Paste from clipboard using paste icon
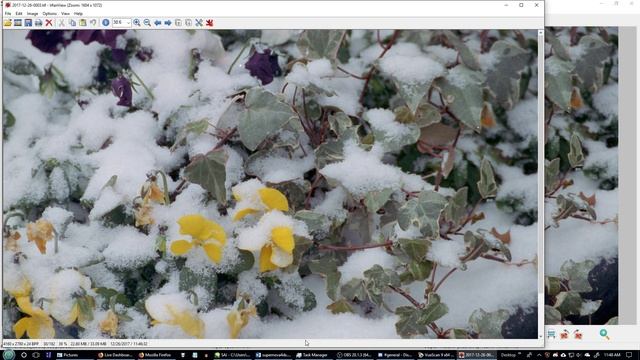Image resolution: width=640 pixels, height=360 pixels. click(x=82, y=23)
